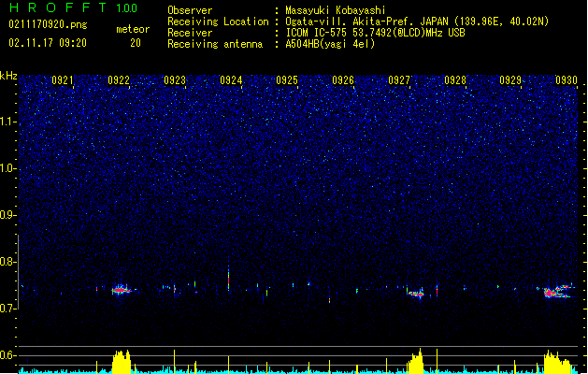Click the version number 1.00

pos(127,8)
